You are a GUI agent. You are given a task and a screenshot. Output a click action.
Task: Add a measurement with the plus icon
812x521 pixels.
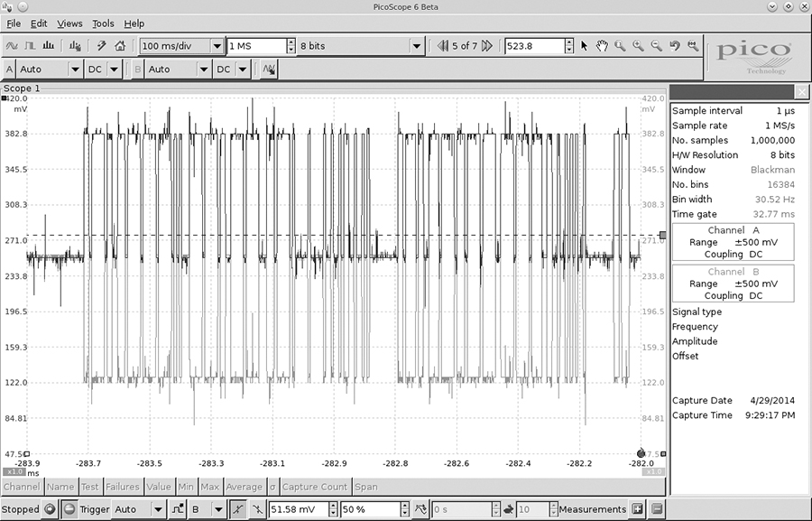point(638,509)
